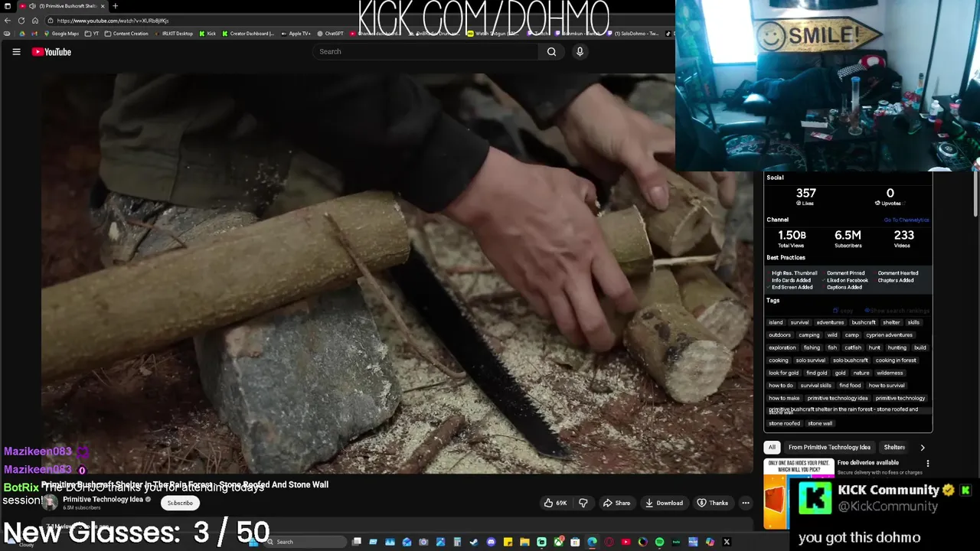Click Show search rankings toggle
The height and width of the screenshot is (551, 980).
coord(897,311)
